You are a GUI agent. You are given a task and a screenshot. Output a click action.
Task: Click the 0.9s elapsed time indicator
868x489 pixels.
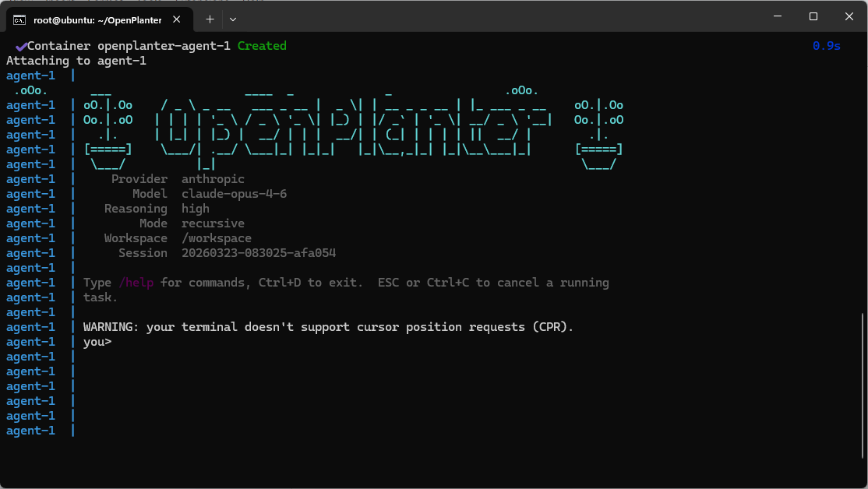(826, 46)
